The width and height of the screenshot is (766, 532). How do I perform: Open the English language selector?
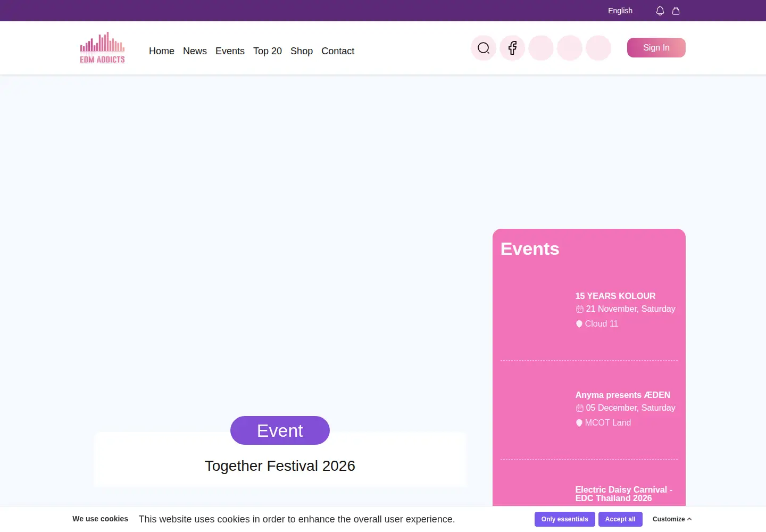point(620,11)
